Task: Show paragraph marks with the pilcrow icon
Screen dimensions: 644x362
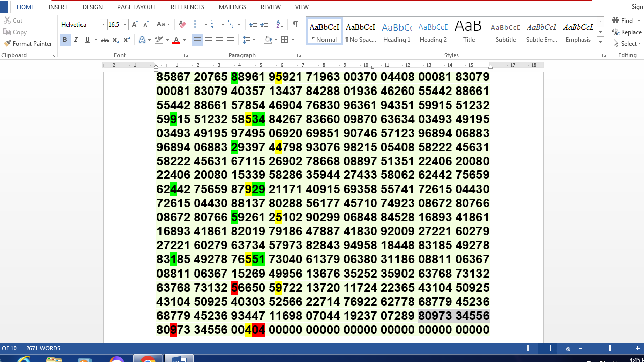Action: click(295, 24)
